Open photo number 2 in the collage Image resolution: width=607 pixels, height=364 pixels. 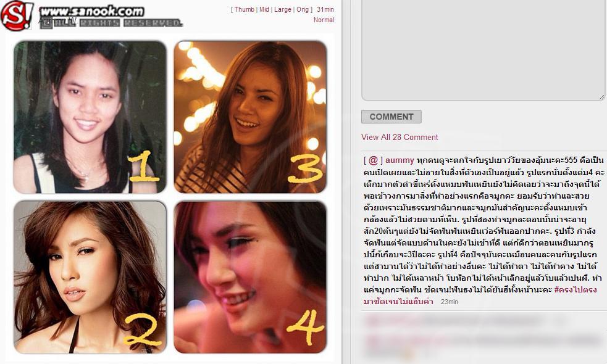pyautogui.click(x=90, y=277)
